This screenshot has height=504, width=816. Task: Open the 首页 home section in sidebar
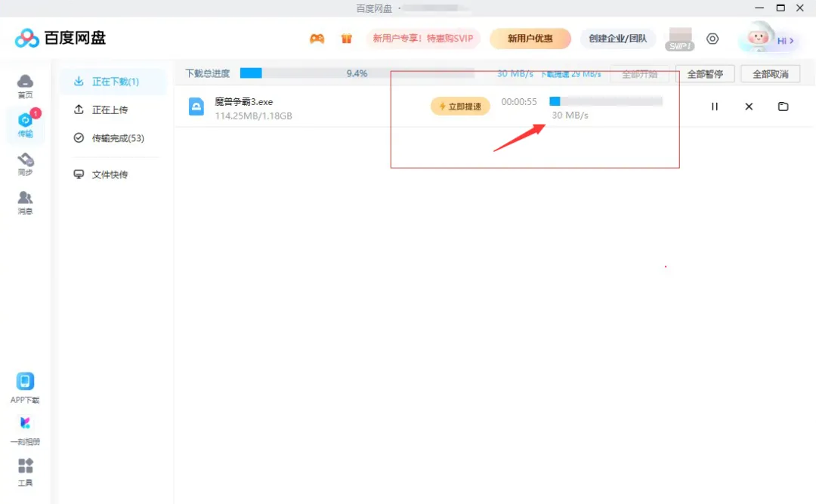point(25,86)
